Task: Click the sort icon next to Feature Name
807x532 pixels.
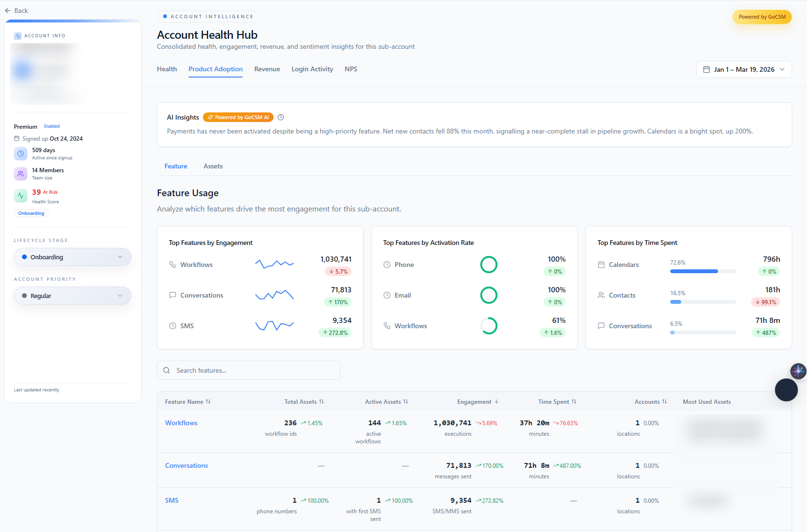Action: (x=208, y=402)
